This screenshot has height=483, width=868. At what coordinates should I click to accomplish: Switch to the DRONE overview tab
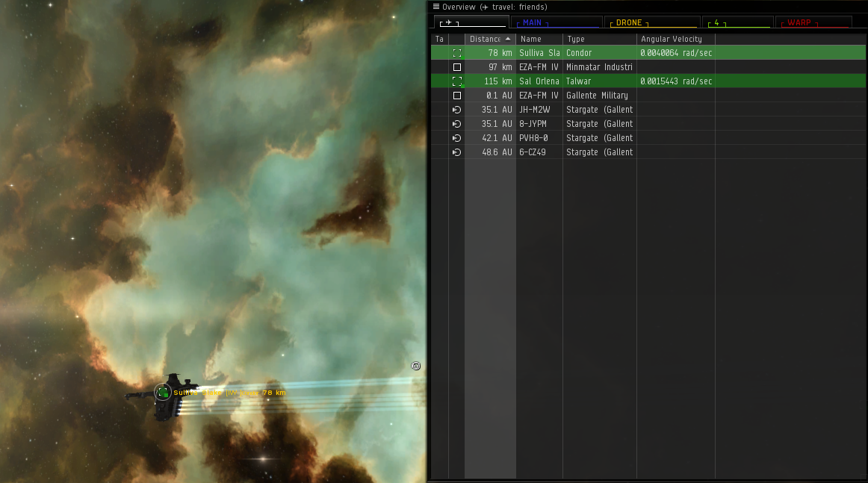[x=651, y=22]
